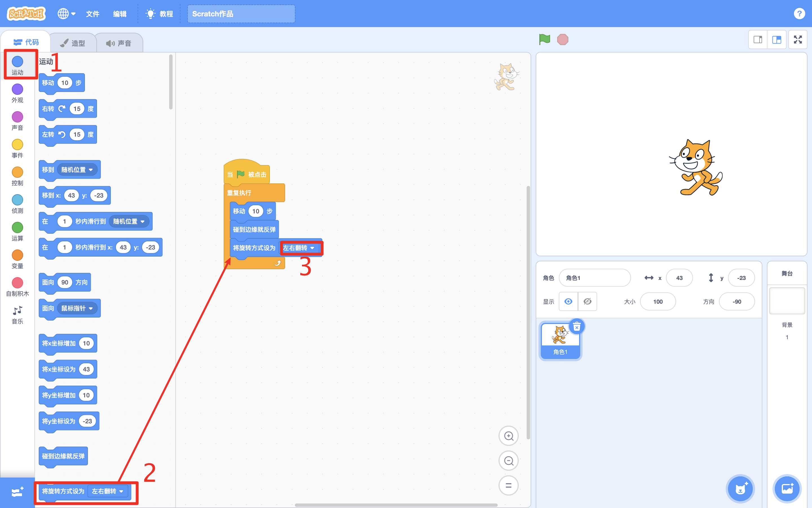This screenshot has width=812, height=508.
Task: Open the 文件 menu
Action: 92,14
